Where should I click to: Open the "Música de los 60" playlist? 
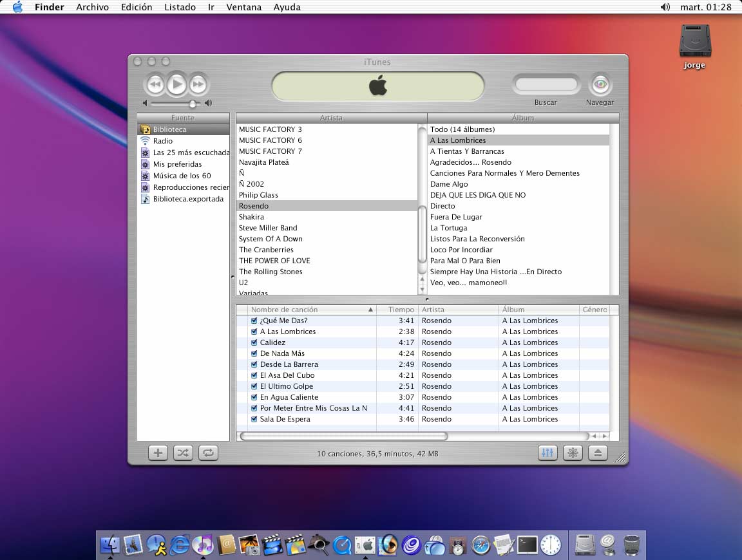pyautogui.click(x=182, y=176)
